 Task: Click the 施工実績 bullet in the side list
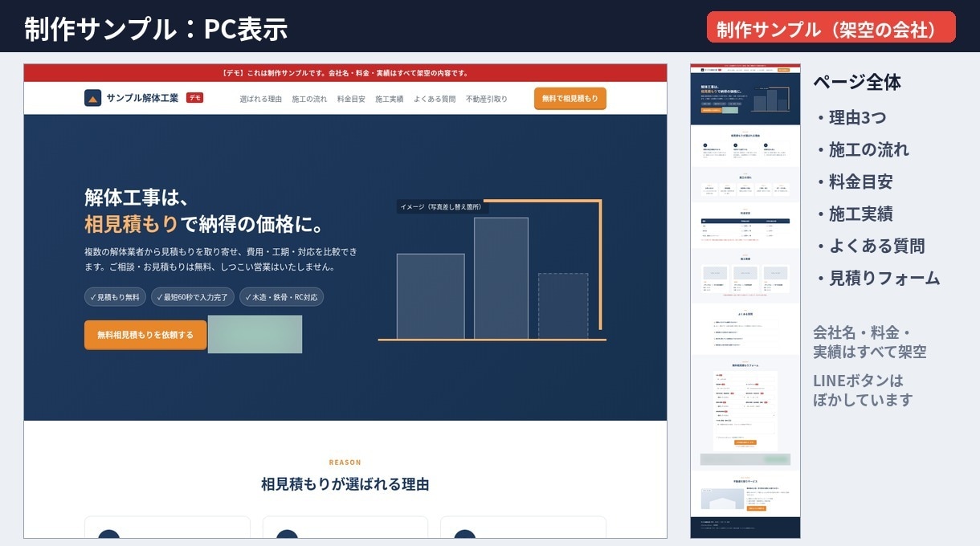click(853, 214)
